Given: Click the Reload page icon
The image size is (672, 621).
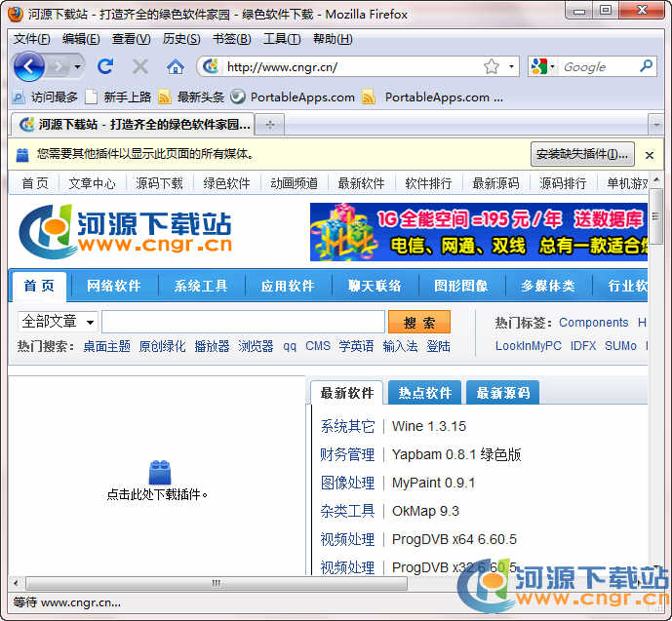Looking at the screenshot, I should (x=105, y=66).
